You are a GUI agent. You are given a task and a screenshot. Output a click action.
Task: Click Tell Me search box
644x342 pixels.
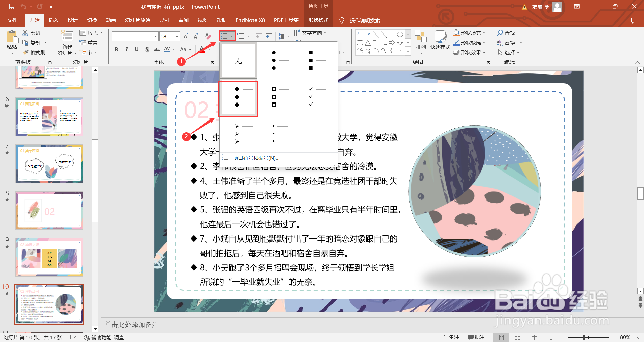[365, 20]
